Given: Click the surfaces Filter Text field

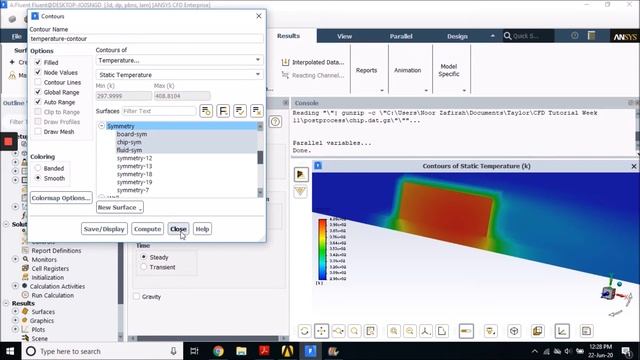Looking at the screenshot, I should click(x=159, y=111).
